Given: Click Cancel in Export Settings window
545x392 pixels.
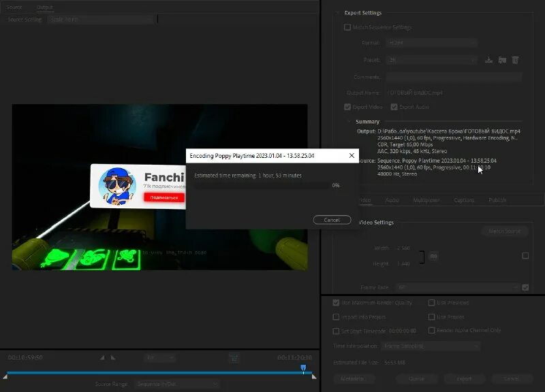Looking at the screenshot, I should pos(512,379).
